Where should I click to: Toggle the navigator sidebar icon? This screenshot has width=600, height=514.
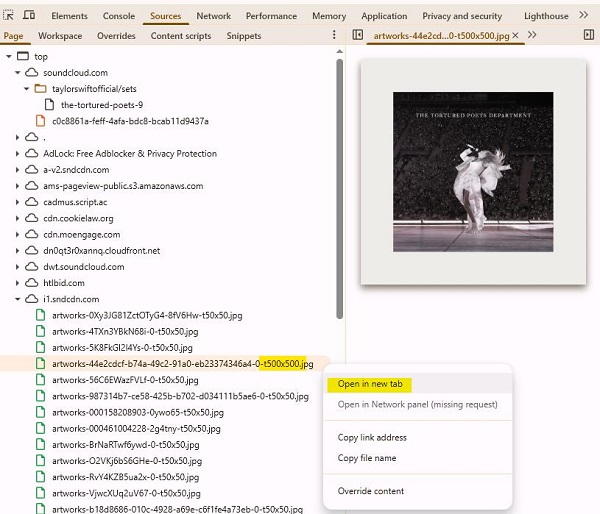[358, 35]
